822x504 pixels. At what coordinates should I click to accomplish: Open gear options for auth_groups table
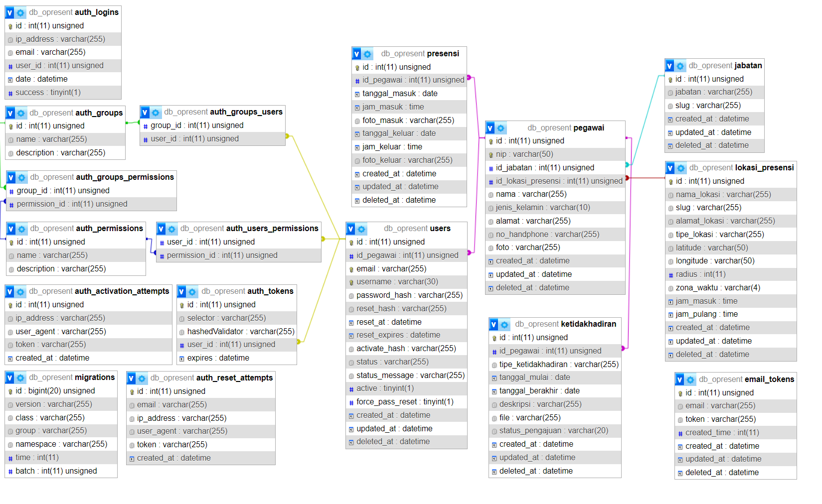point(21,113)
